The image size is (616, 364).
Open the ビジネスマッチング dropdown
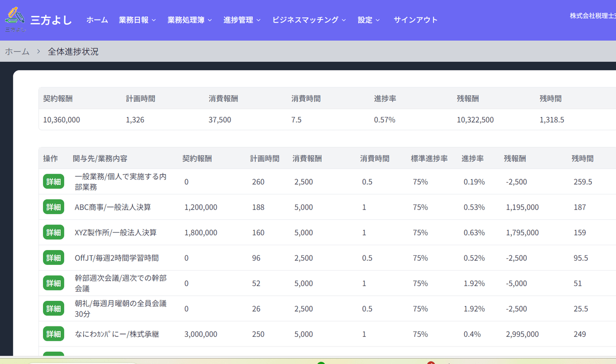[309, 20]
